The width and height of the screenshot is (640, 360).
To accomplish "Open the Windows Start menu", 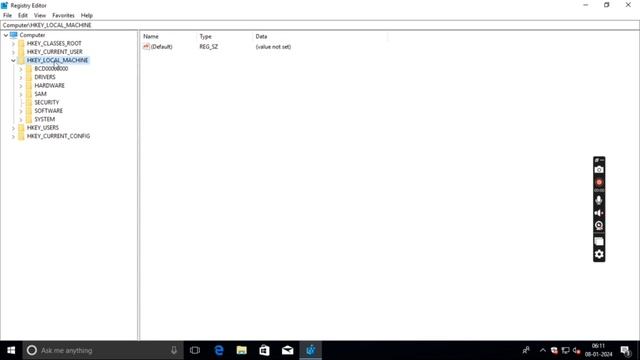I will click(11, 350).
